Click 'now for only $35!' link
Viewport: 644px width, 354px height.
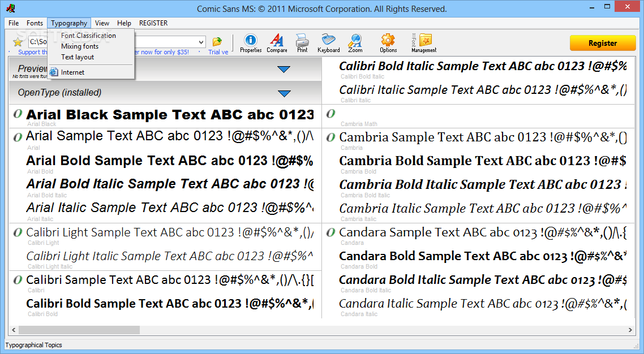pos(165,52)
